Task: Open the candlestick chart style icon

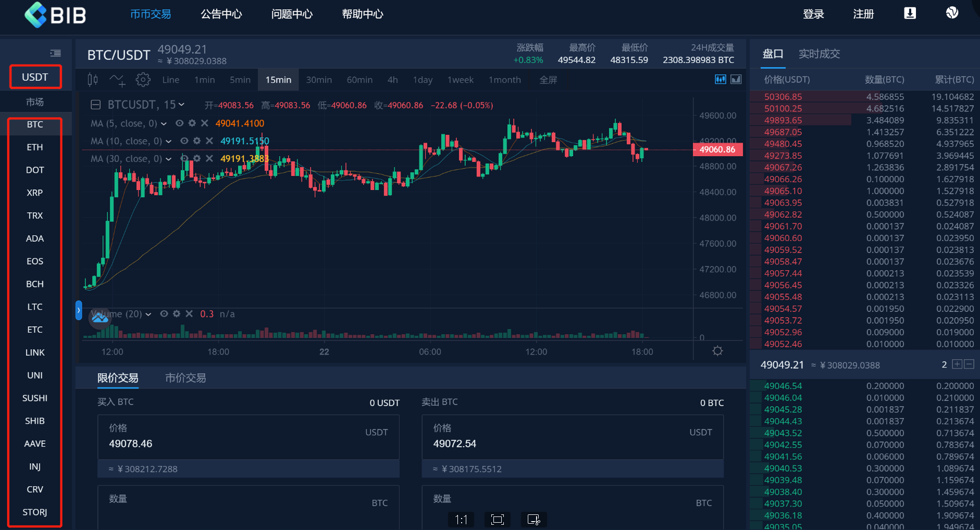Action: tap(93, 80)
